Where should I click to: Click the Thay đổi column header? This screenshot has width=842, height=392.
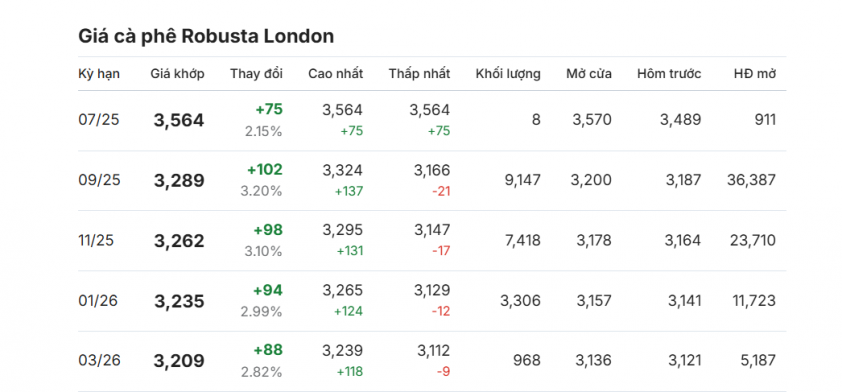coord(256,74)
